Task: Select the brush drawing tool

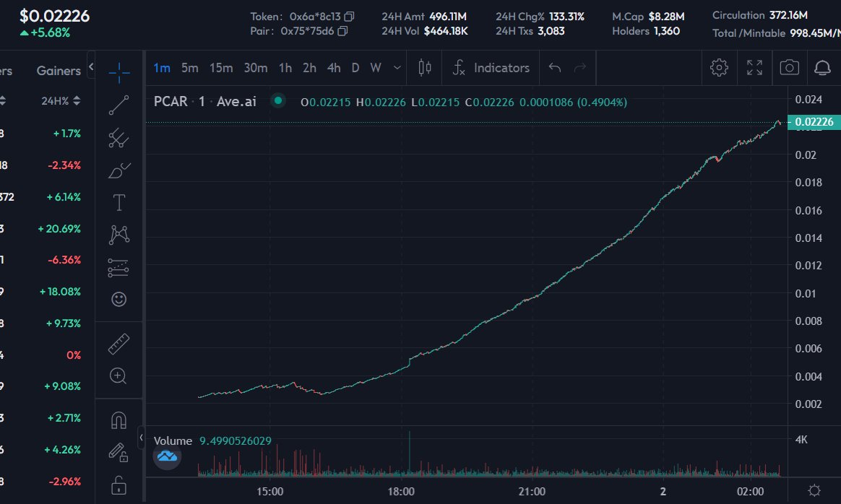Action: [x=118, y=170]
